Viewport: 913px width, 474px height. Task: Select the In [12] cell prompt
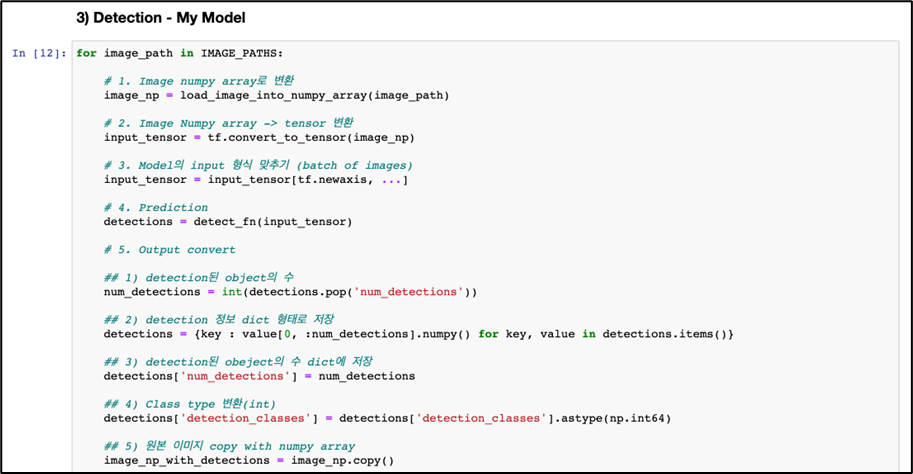[x=39, y=54]
